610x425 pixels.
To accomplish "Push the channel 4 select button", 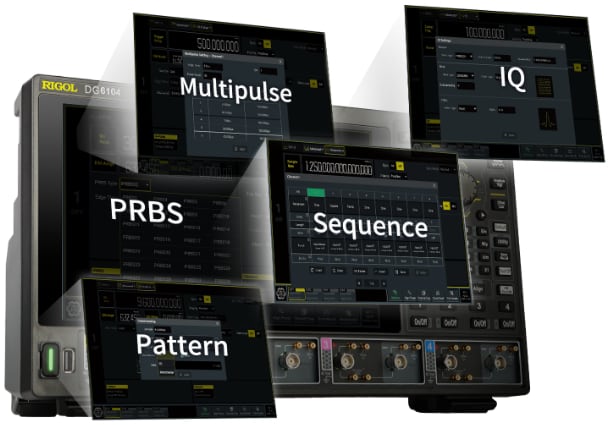I will [507, 307].
